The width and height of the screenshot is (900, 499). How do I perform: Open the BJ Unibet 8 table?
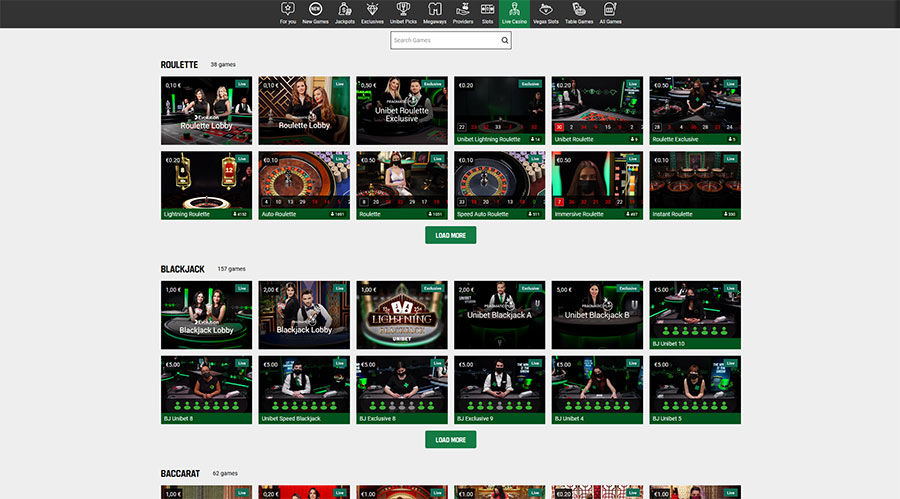click(206, 390)
